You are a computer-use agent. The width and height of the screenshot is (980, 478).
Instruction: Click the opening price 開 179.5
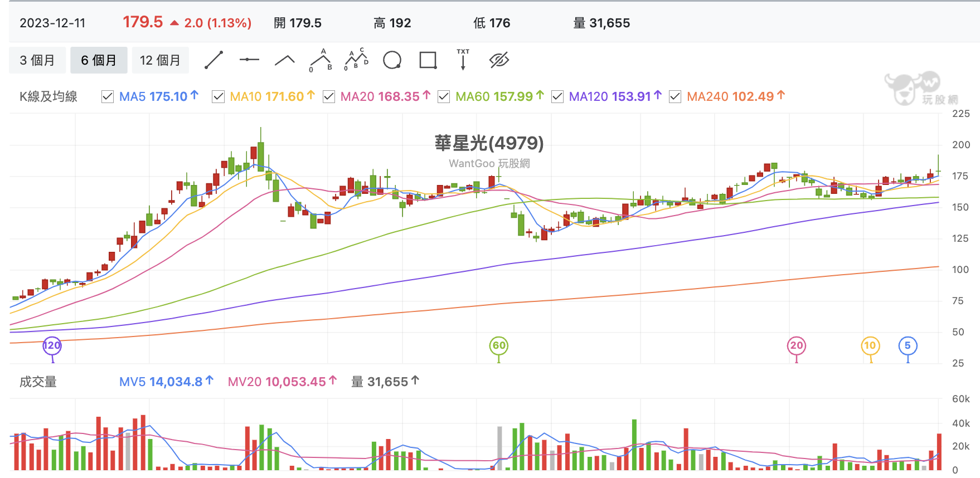click(298, 23)
